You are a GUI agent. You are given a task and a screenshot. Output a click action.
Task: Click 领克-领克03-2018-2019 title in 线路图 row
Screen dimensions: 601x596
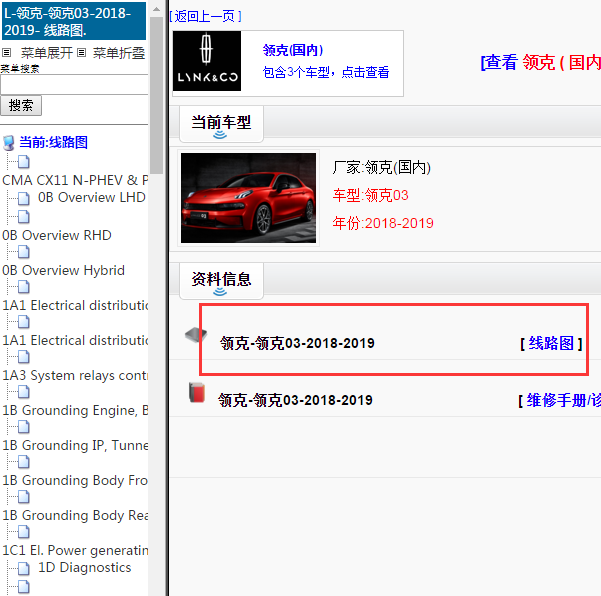[297, 343]
